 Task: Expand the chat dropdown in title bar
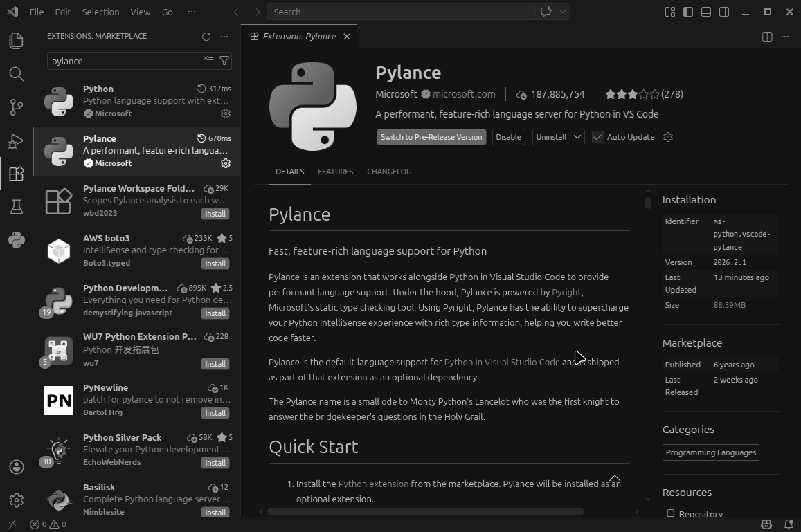coord(562,12)
